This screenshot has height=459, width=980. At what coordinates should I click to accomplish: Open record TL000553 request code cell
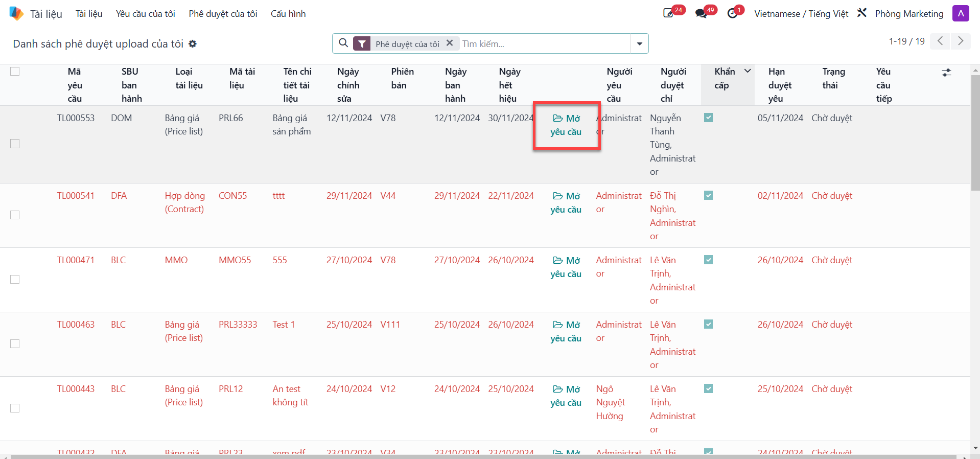(76, 118)
